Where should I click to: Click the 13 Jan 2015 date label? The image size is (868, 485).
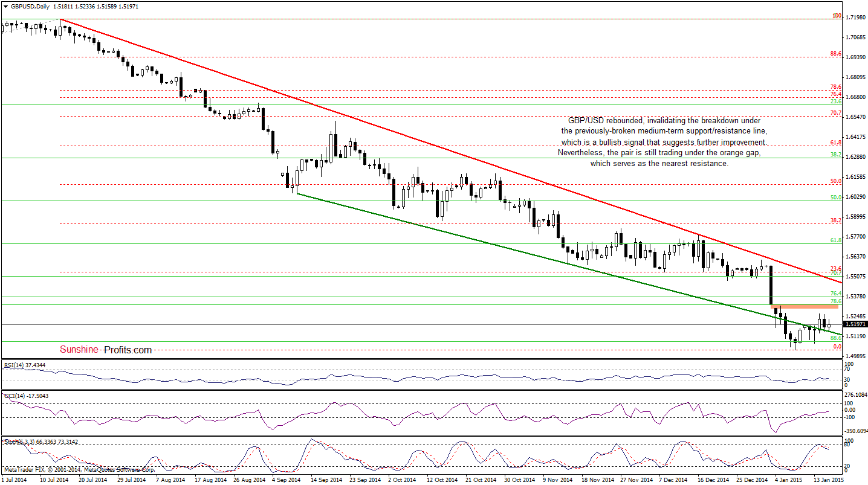(x=828, y=480)
